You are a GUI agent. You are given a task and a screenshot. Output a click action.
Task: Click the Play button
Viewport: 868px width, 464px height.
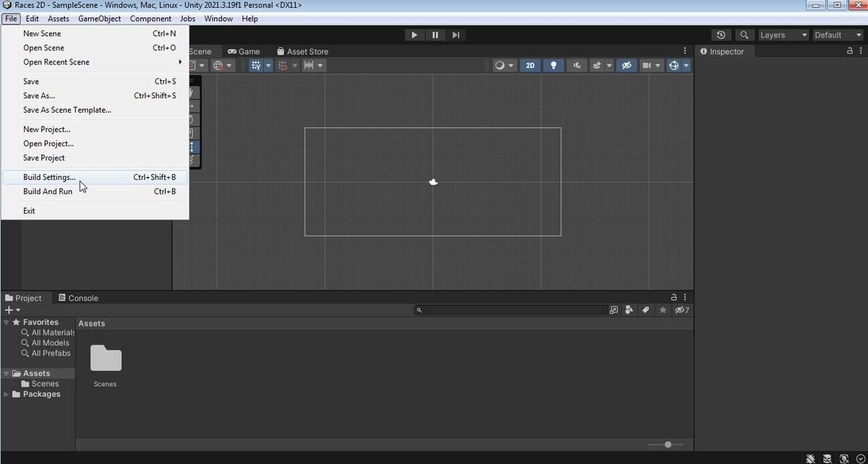tap(414, 35)
